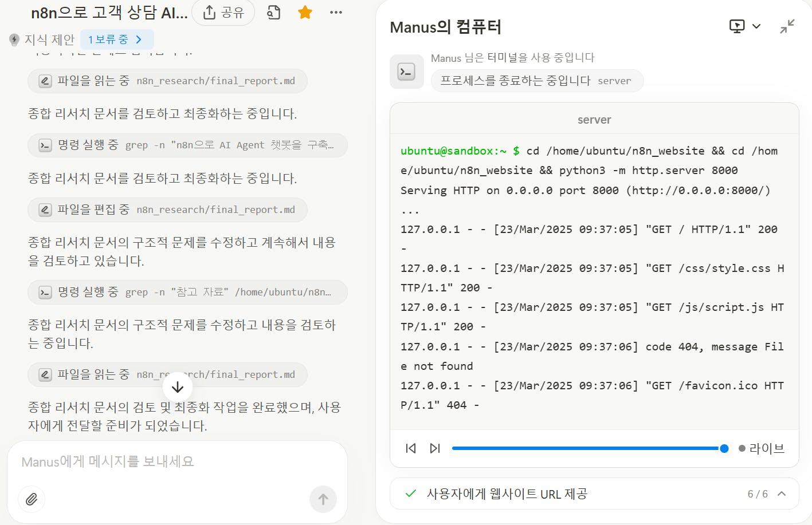Click the server terminal title
812x525 pixels.
tap(594, 120)
